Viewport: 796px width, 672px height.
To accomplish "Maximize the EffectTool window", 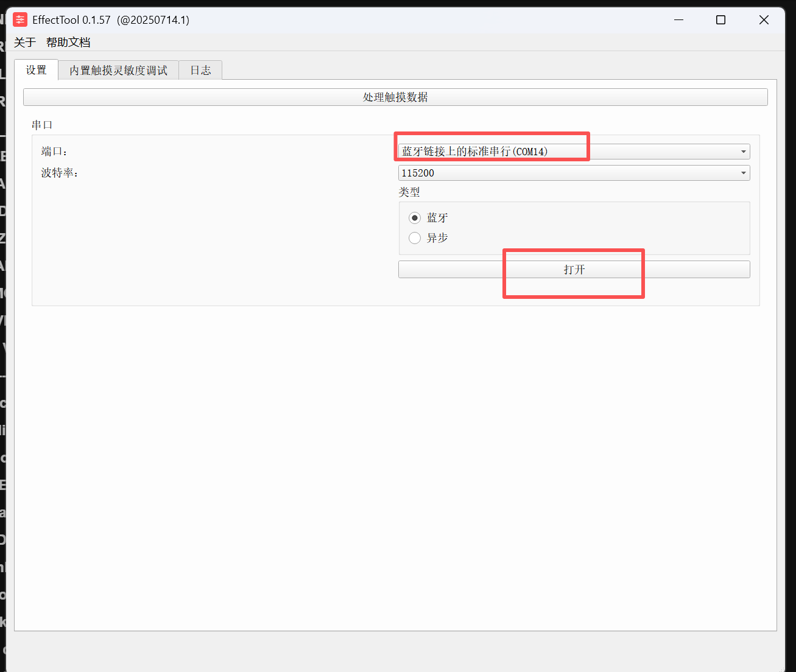I will tap(721, 19).
